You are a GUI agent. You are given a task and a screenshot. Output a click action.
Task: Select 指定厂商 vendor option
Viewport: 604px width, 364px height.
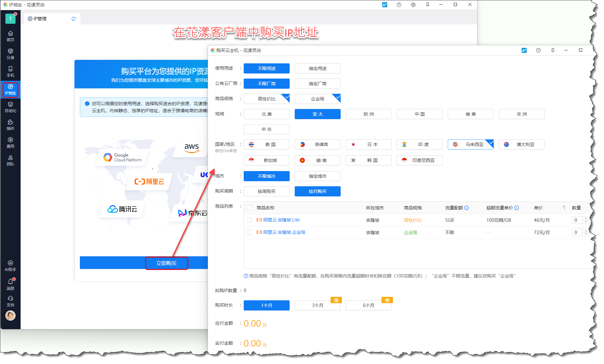pyautogui.click(x=318, y=84)
